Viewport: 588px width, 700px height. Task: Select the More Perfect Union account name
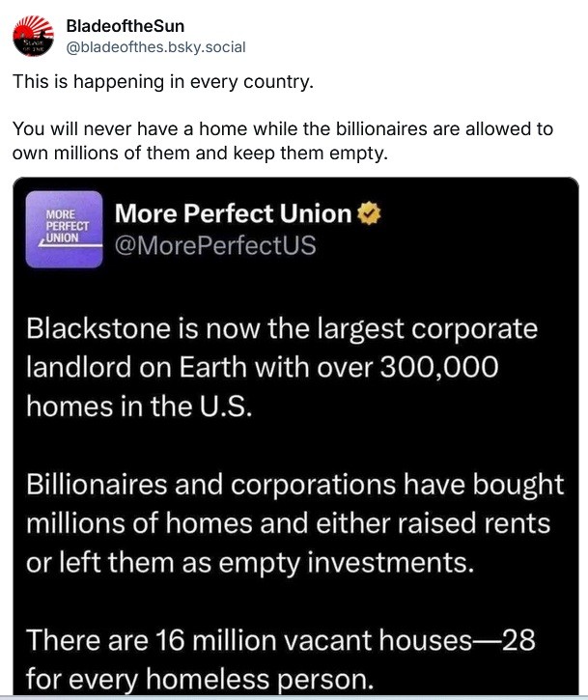[x=233, y=214]
